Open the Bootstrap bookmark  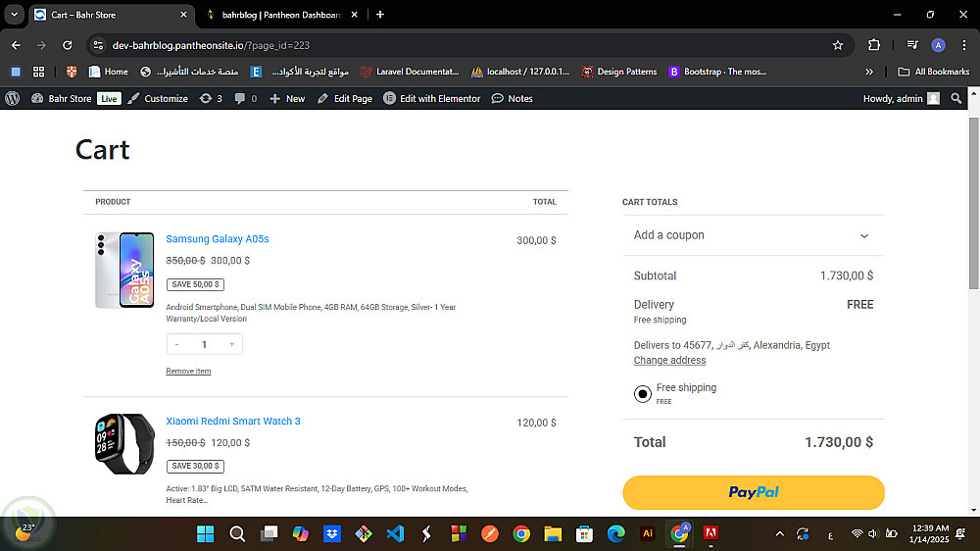pyautogui.click(x=717, y=72)
